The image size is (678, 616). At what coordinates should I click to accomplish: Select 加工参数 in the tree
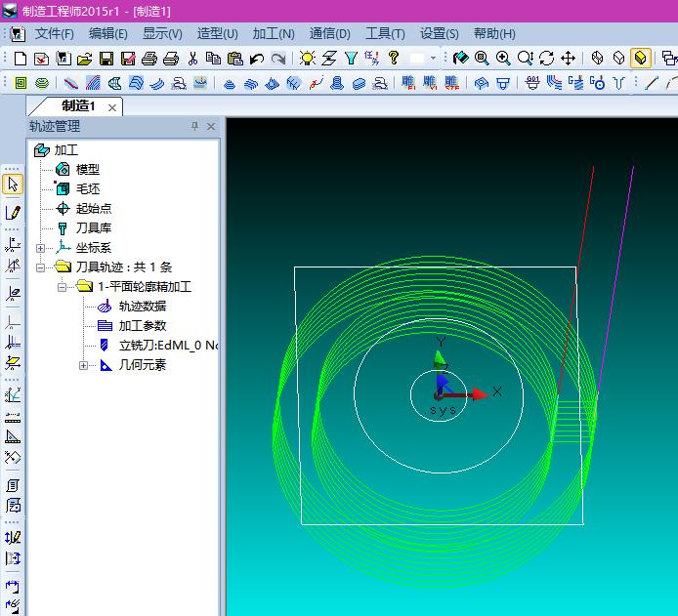(142, 326)
